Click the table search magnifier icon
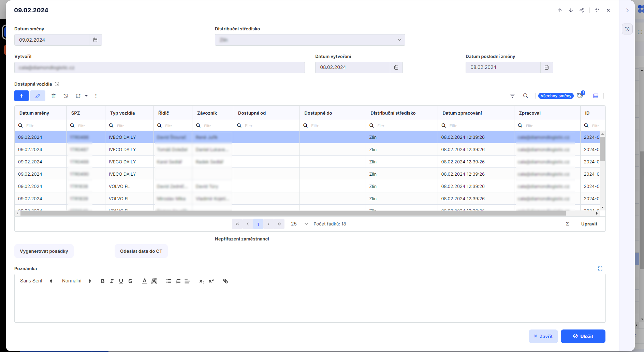The image size is (644, 352). tap(526, 96)
